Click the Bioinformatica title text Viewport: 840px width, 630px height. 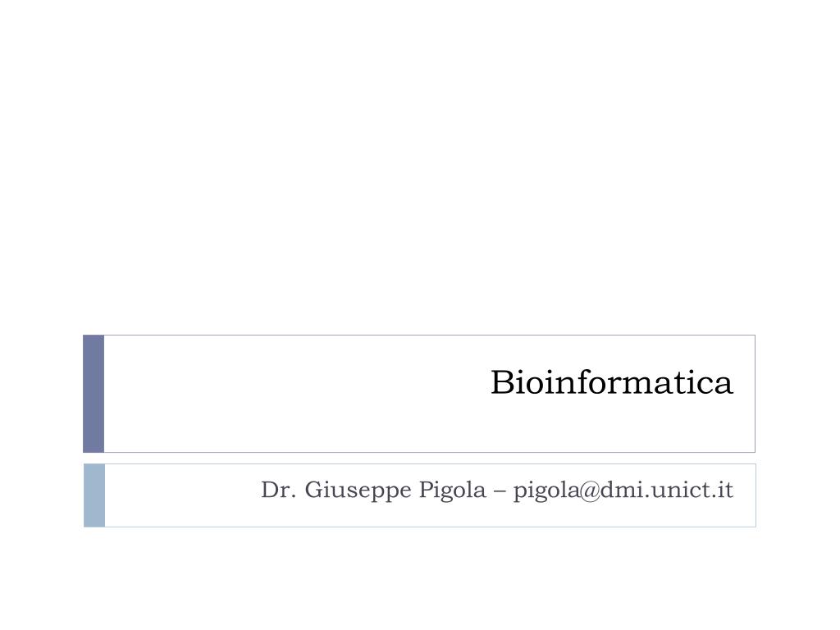(611, 382)
